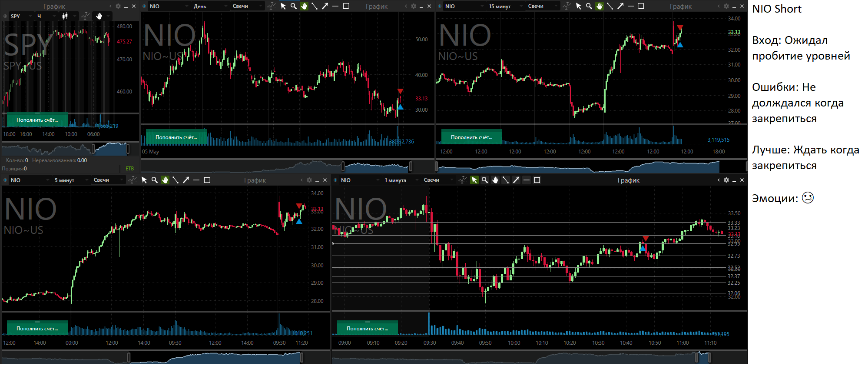Viewport: 868px width, 366px height.
Task: Open settings gear of NIO 1 минута panel
Action: click(726, 180)
